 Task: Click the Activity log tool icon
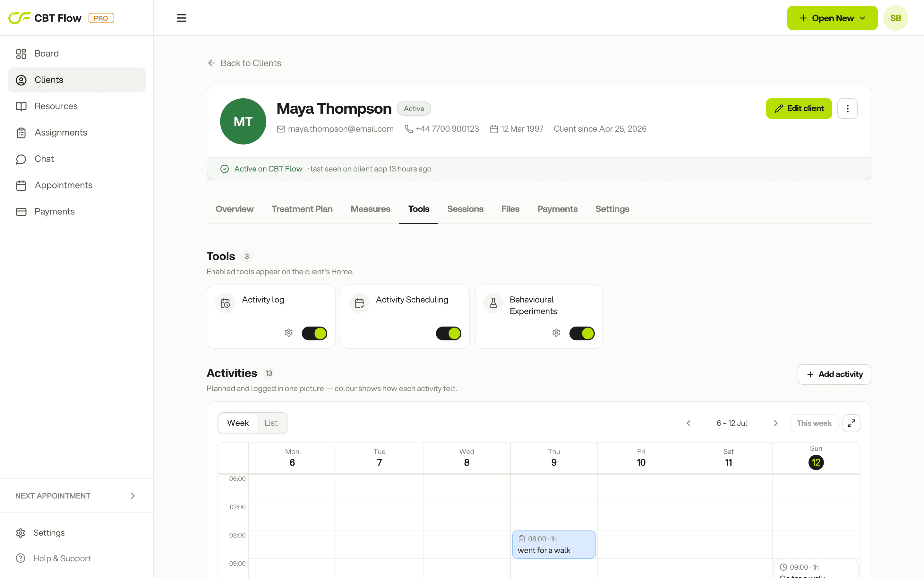(225, 303)
